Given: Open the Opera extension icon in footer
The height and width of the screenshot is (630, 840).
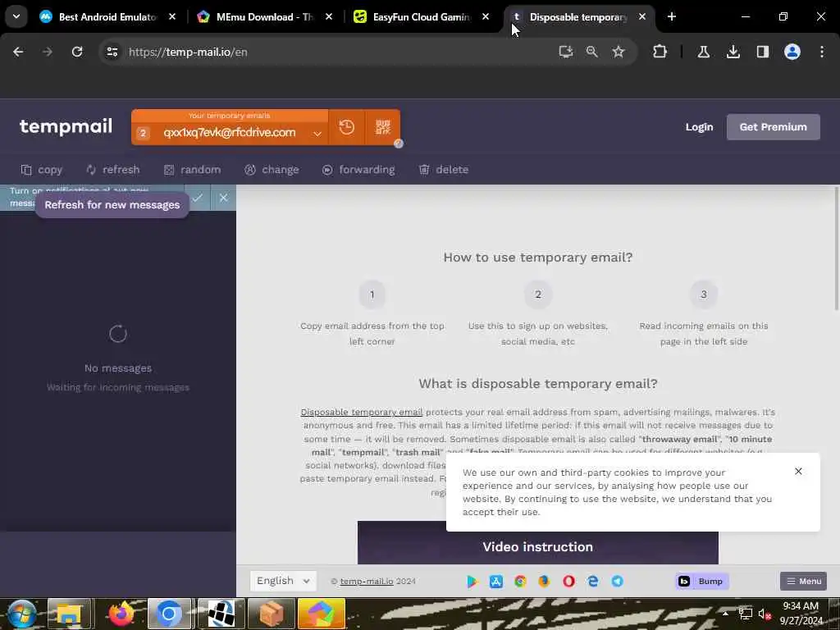Looking at the screenshot, I should click(x=568, y=582).
